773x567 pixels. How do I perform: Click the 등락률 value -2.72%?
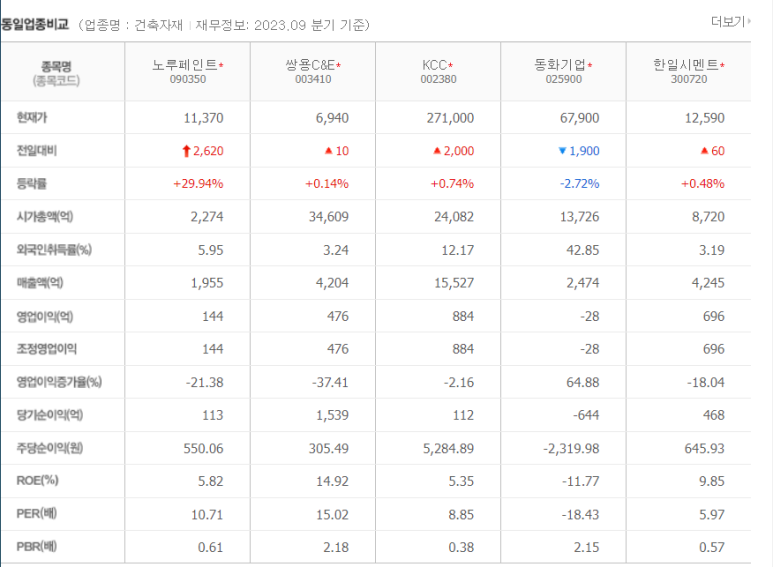580,184
